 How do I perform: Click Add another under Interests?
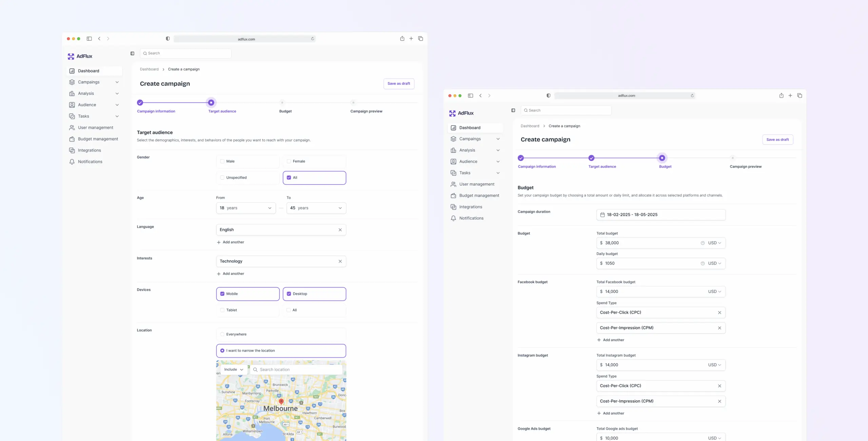(x=231, y=274)
